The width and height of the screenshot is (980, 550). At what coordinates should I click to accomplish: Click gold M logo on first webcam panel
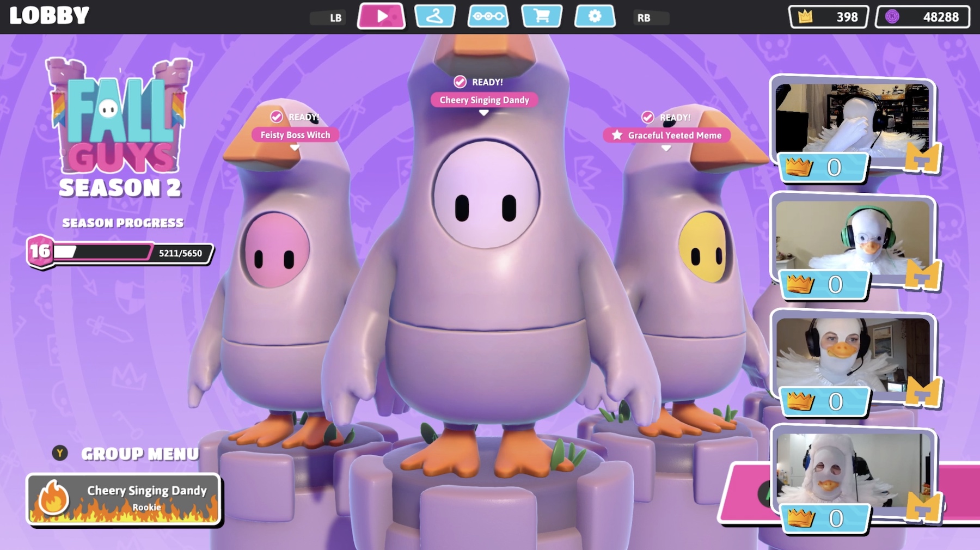[x=923, y=158]
